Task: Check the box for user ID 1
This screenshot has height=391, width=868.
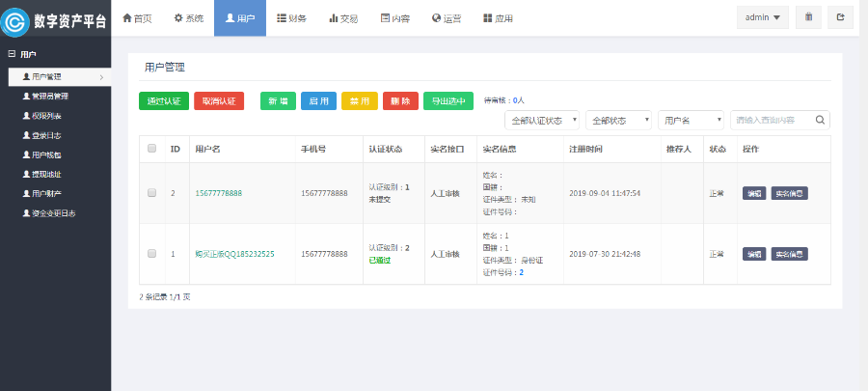Action: pyautogui.click(x=151, y=254)
